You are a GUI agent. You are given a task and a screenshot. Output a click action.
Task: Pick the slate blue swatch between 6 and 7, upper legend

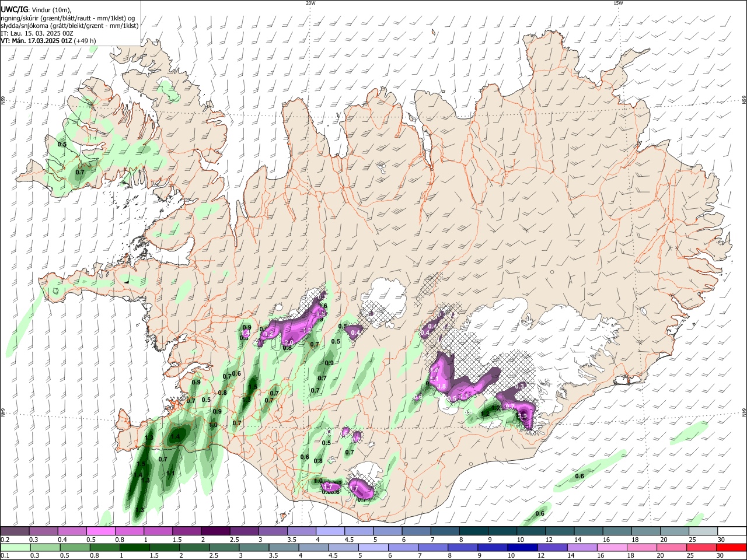coord(417,531)
